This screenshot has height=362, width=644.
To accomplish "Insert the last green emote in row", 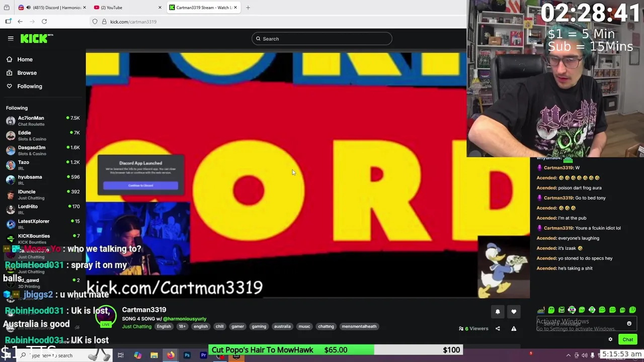I will coord(632,310).
